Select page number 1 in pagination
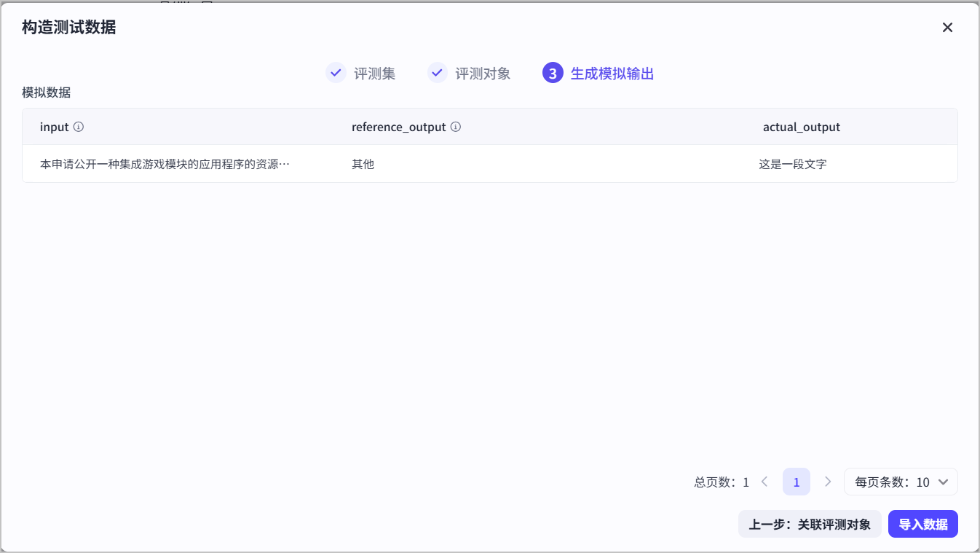The height and width of the screenshot is (553, 980). [797, 482]
